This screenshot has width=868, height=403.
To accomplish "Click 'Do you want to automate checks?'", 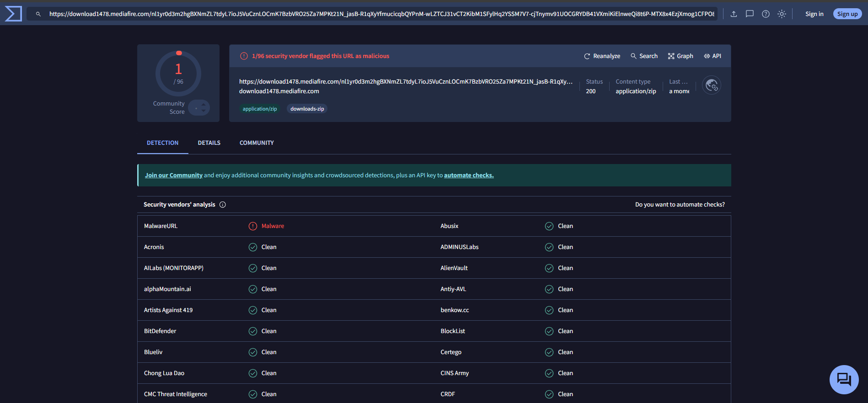I will 680,205.
